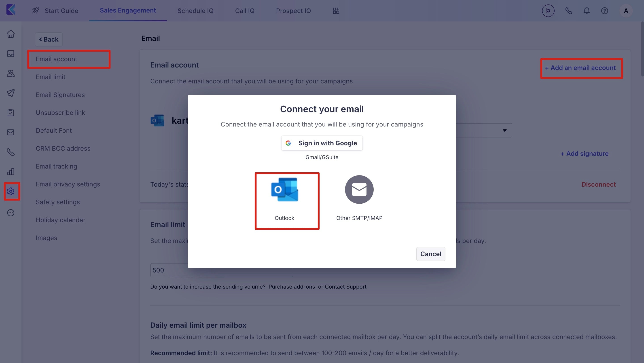Click the notification bell icon

(587, 11)
